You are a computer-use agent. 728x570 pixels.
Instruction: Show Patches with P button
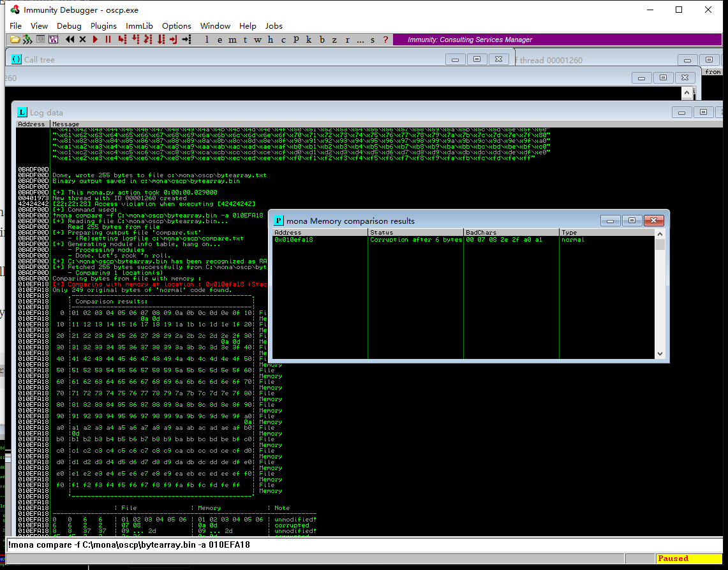tap(296, 40)
